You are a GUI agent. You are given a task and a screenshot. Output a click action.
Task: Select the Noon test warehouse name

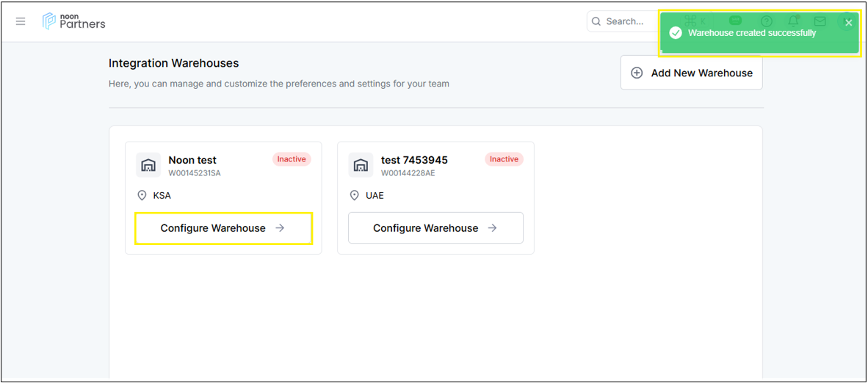(192, 160)
